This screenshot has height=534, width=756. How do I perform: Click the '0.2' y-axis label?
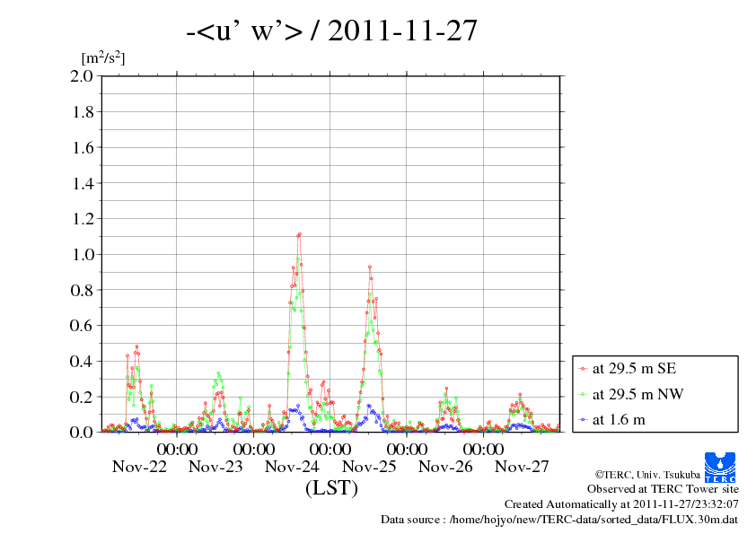(82, 397)
